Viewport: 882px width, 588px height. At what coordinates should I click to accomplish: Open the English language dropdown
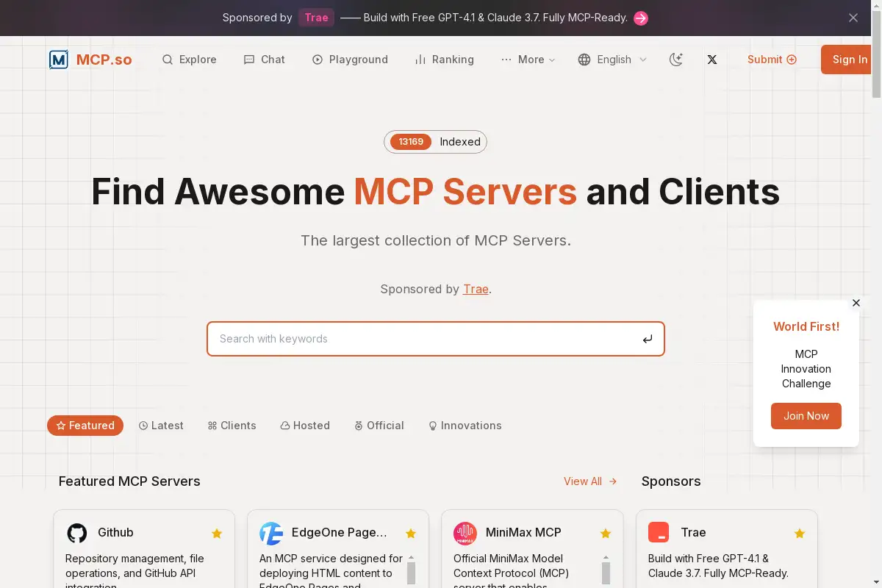tap(613, 60)
